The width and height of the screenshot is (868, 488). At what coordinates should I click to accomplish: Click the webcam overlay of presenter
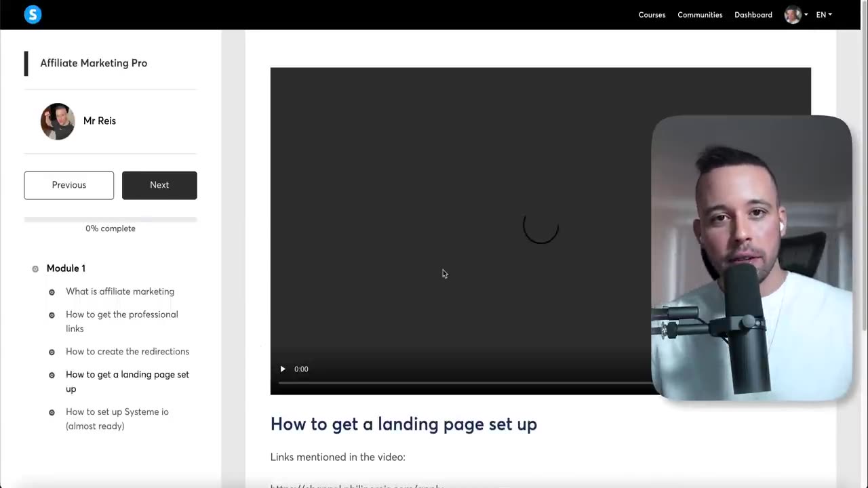click(x=751, y=258)
